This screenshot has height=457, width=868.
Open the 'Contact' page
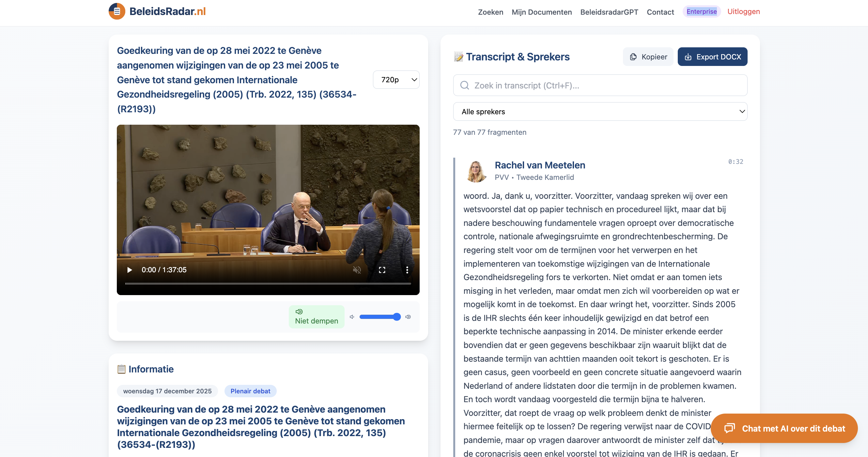(x=660, y=12)
